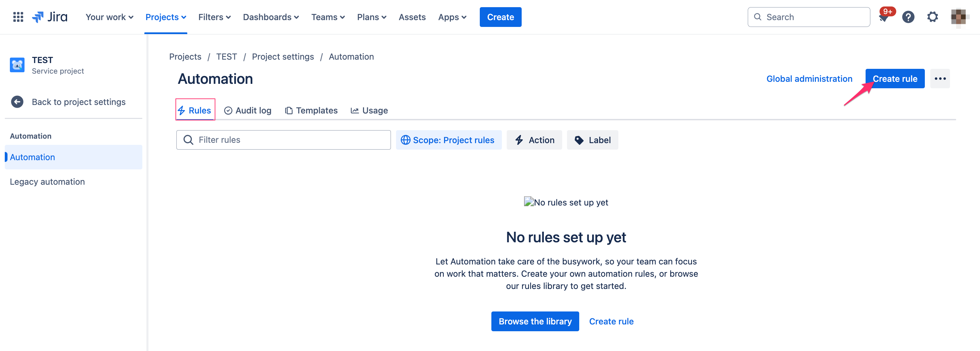The height and width of the screenshot is (351, 980).
Task: Open the Templates tab
Action: [311, 110]
